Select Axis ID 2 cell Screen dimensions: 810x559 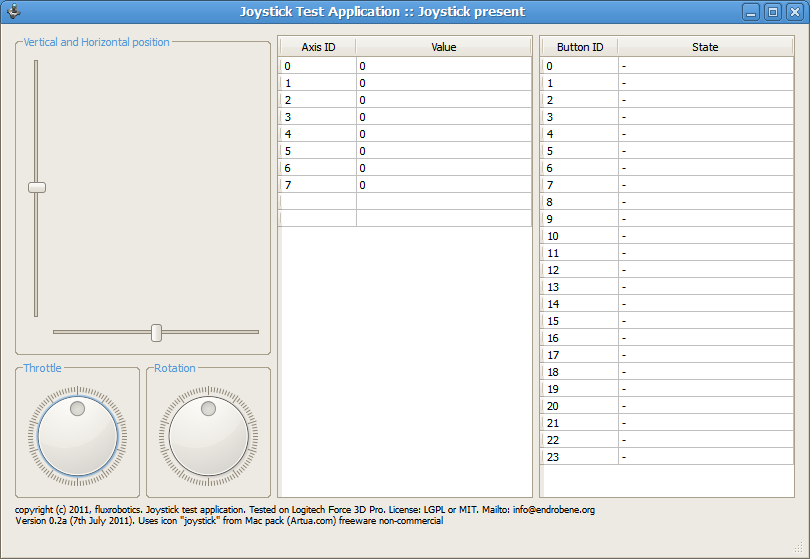point(318,100)
